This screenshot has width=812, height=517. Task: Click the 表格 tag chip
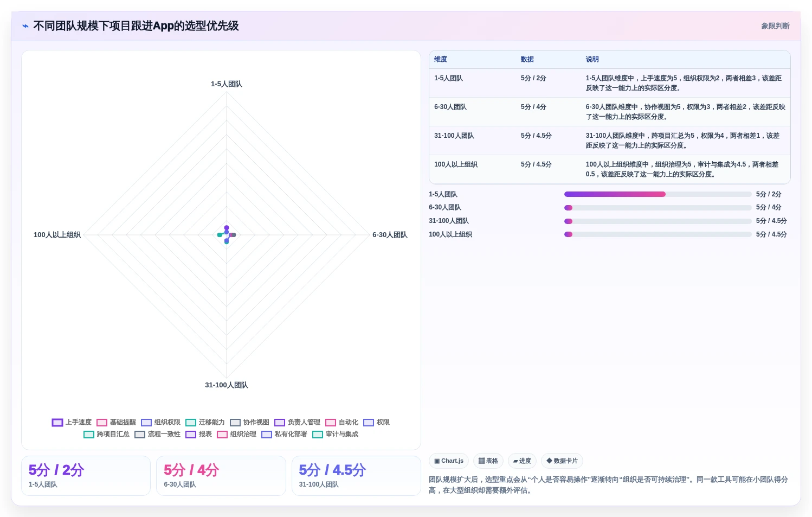tap(488, 461)
